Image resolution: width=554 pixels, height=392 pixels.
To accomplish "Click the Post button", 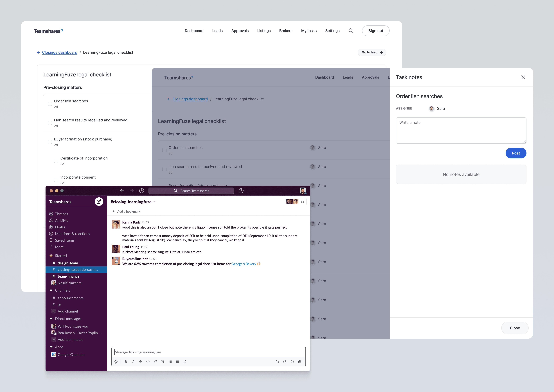I will tap(516, 153).
